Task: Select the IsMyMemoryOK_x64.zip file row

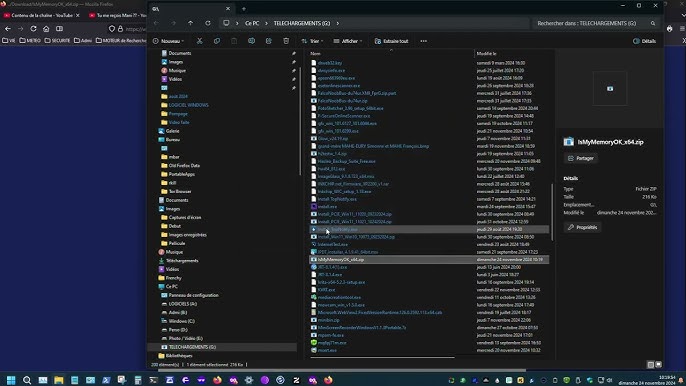Action: pyautogui.click(x=429, y=260)
